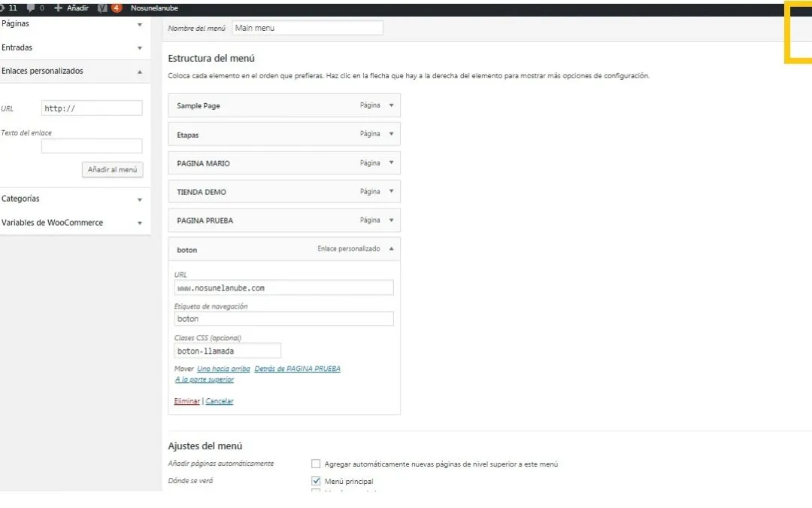Click the plus Añadir icon in admin bar

point(59,8)
